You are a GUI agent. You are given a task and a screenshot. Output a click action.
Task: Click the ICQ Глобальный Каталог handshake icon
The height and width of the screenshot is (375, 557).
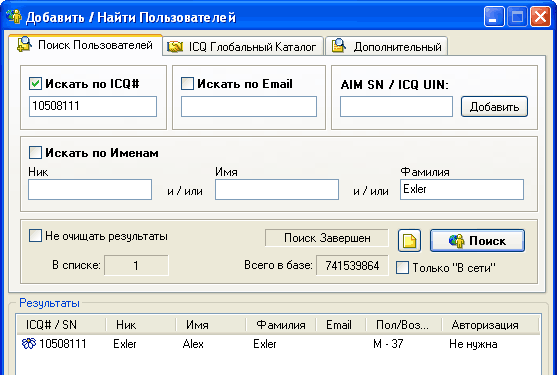pyautogui.click(x=175, y=47)
